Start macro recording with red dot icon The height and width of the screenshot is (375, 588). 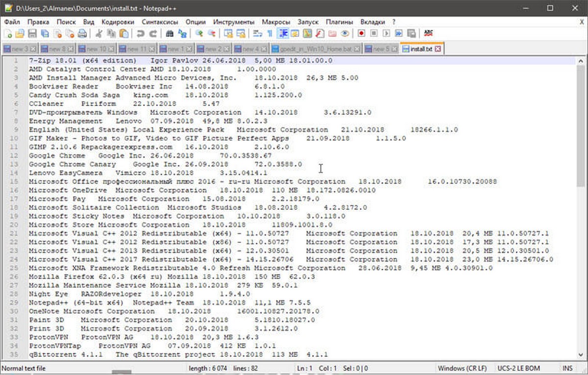[x=361, y=33]
